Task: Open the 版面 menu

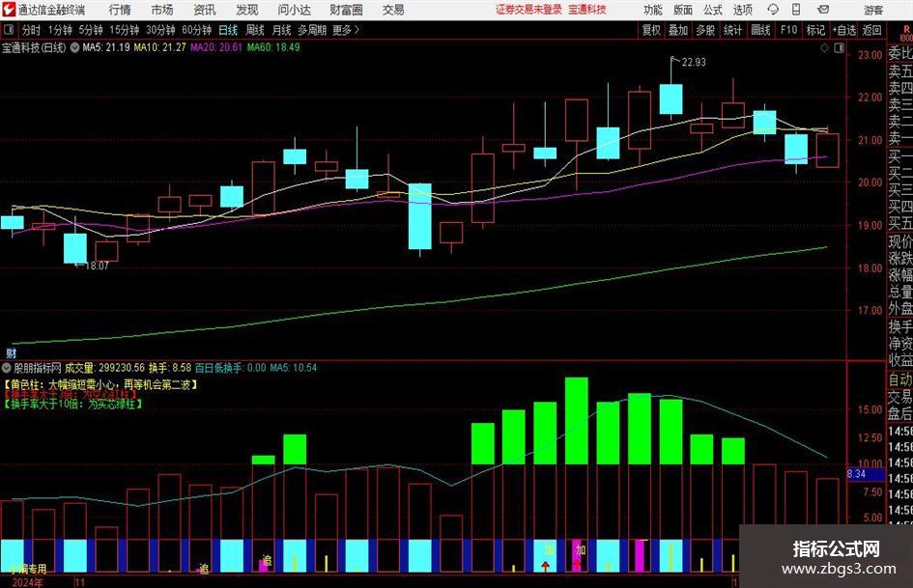Action: tap(682, 10)
